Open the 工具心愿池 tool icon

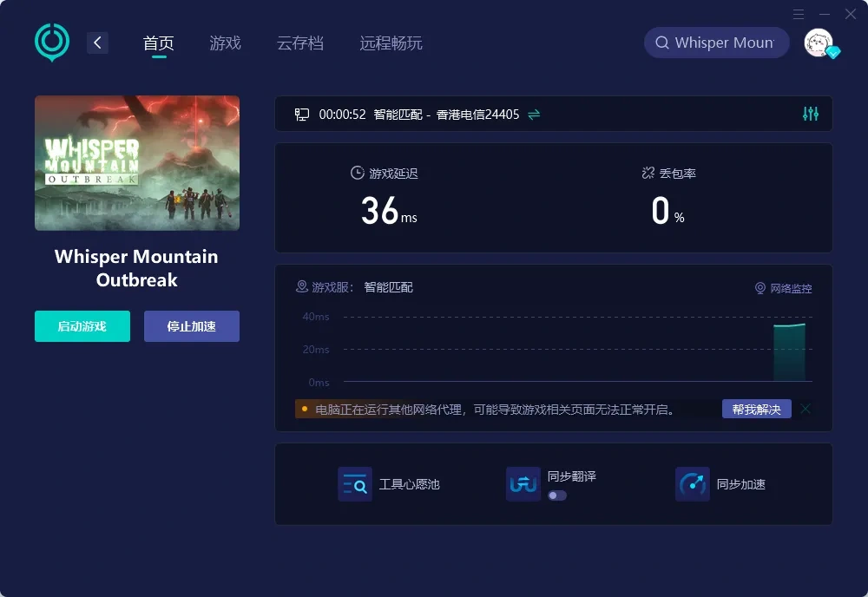pos(355,484)
